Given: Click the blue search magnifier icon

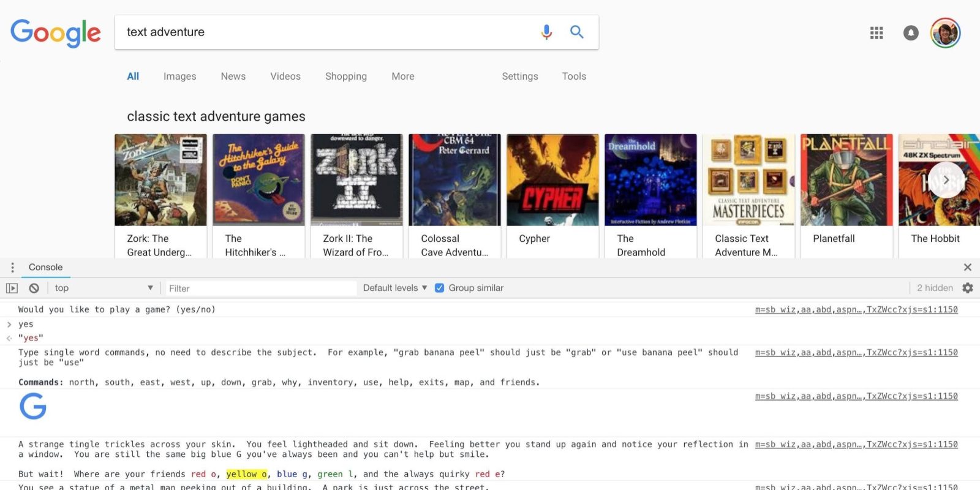Looking at the screenshot, I should click(x=576, y=32).
